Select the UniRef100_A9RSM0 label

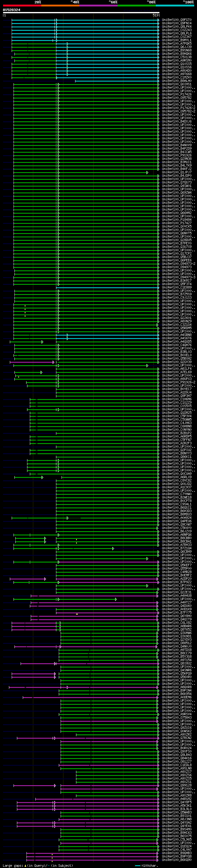click(x=177, y=60)
